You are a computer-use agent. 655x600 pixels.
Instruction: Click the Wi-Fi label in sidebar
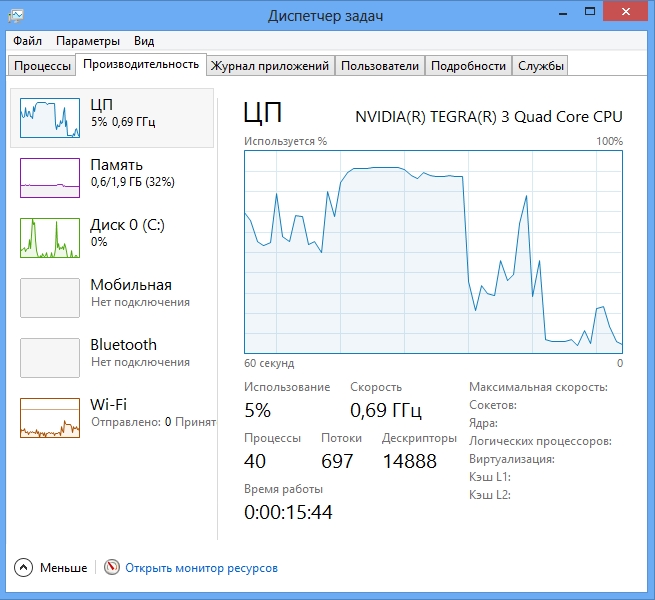point(108,404)
